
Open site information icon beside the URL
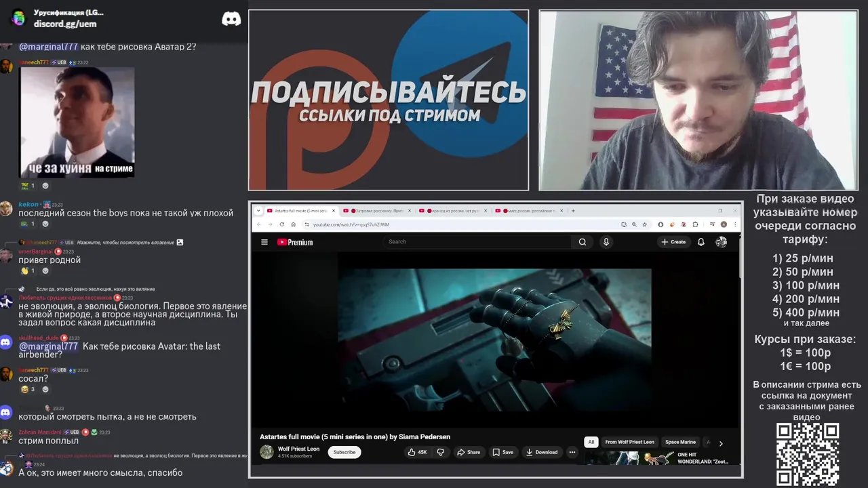tap(307, 224)
